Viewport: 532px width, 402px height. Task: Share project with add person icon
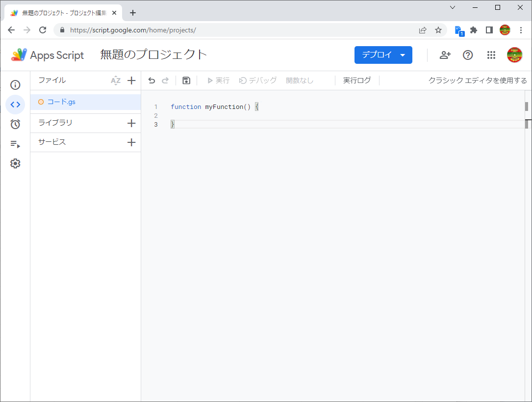pyautogui.click(x=445, y=55)
